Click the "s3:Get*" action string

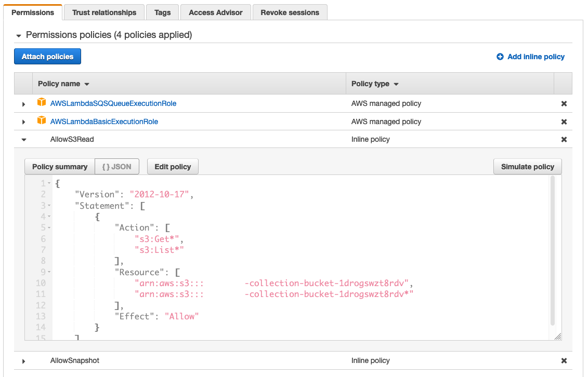tap(157, 239)
